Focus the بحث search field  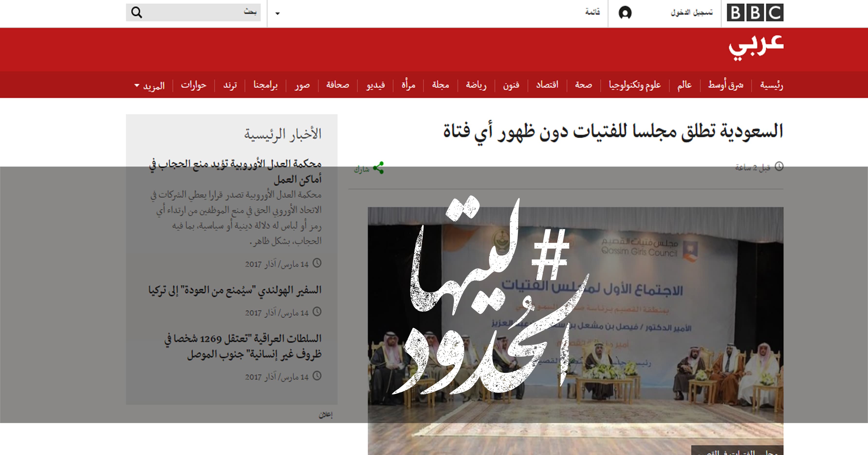193,12
